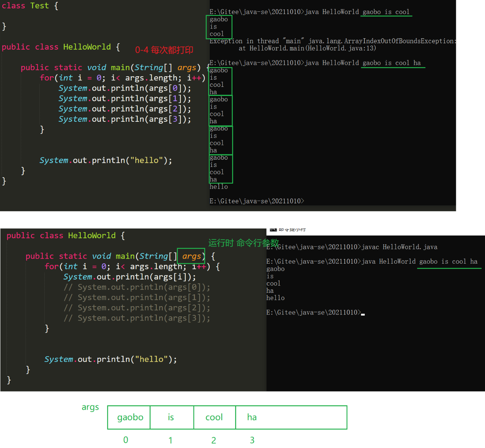485x448 pixels.
Task: Click the 'System.out.println(args[i]);' line
Action: click(x=130, y=277)
